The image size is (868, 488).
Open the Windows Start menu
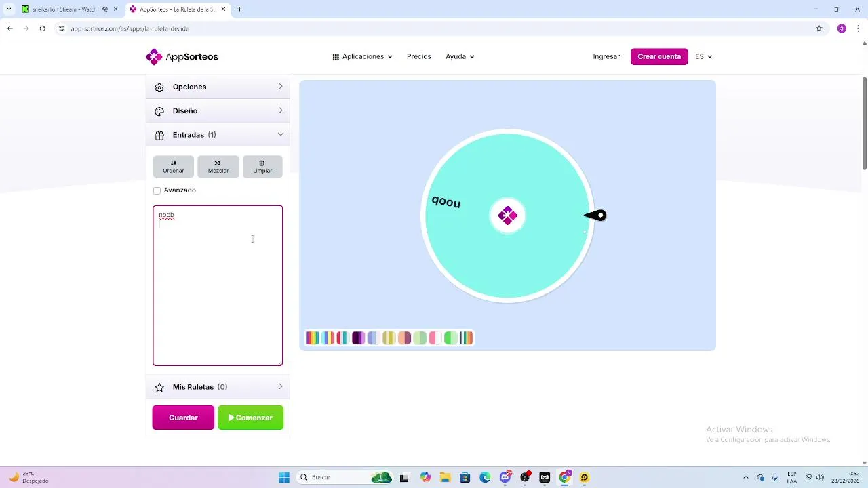click(x=284, y=477)
